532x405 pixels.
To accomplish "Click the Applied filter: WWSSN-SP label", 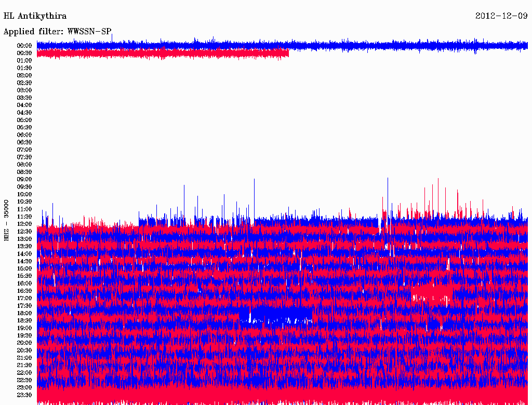I will pyautogui.click(x=57, y=32).
